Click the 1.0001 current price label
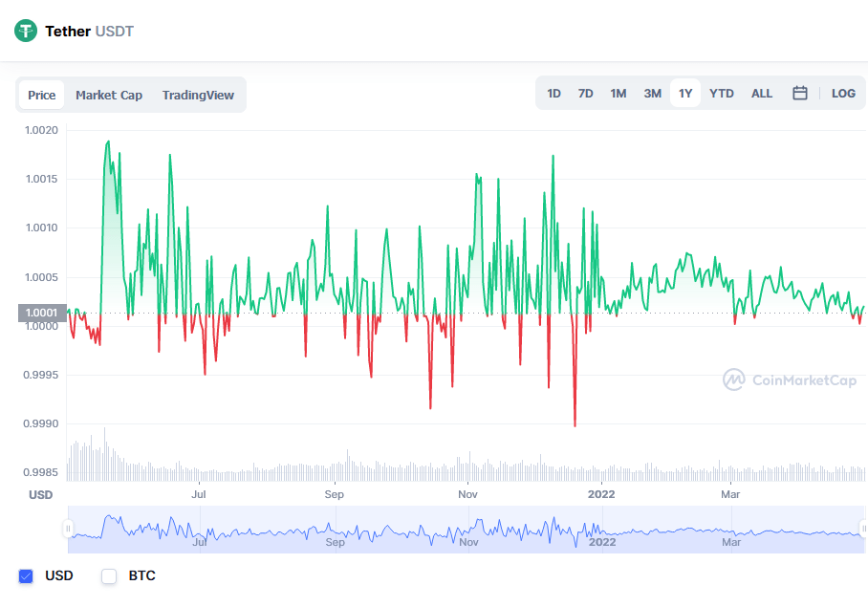The width and height of the screenshot is (868, 607). 42,313
